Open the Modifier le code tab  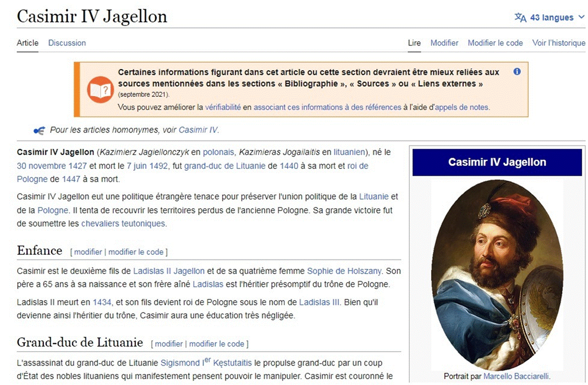pos(495,43)
